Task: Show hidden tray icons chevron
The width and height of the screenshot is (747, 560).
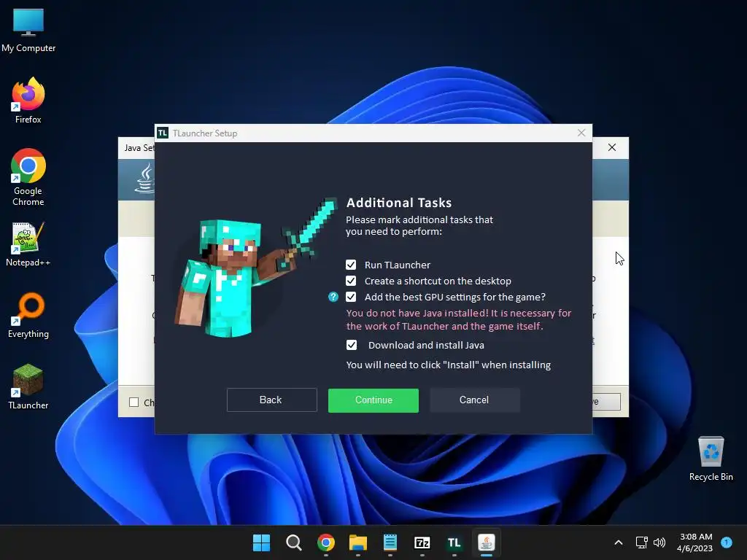Action: click(x=619, y=542)
